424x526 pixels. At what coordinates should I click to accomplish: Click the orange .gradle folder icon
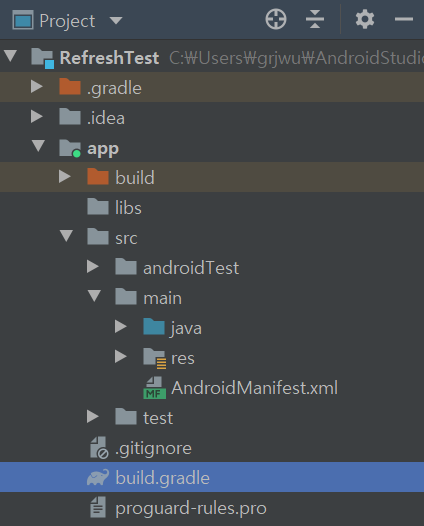pos(70,87)
